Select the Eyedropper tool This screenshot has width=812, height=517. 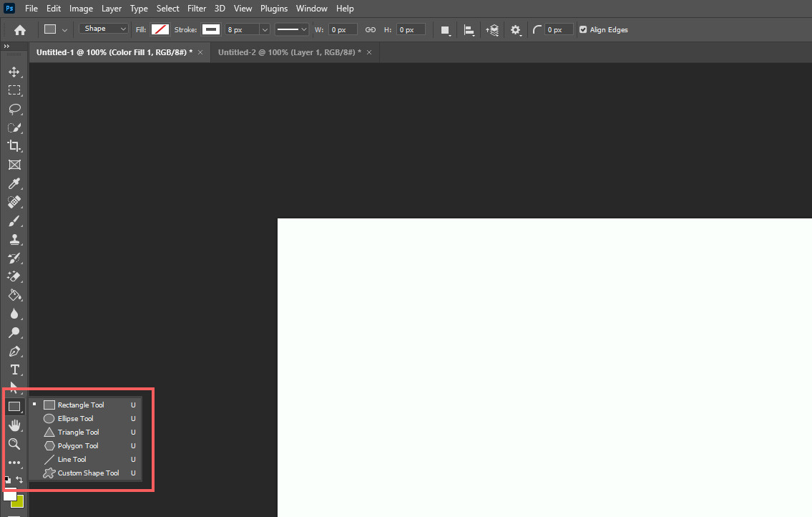(x=14, y=183)
